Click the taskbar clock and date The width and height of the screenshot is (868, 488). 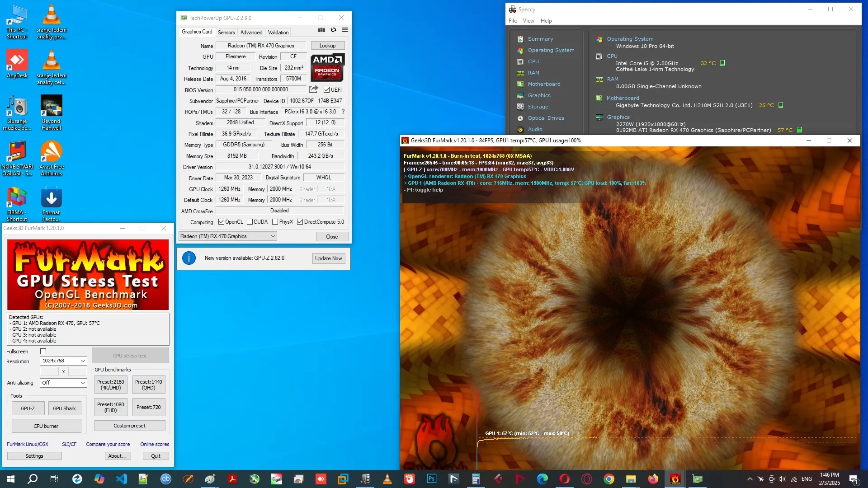[829, 479]
